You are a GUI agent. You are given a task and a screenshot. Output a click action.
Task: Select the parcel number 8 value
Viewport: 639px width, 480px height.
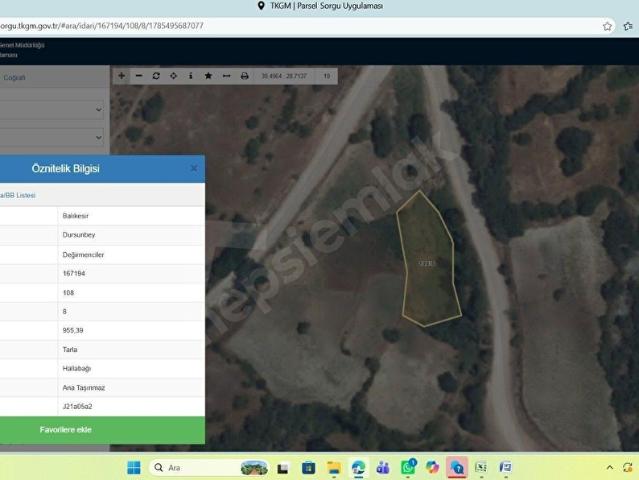pos(64,312)
